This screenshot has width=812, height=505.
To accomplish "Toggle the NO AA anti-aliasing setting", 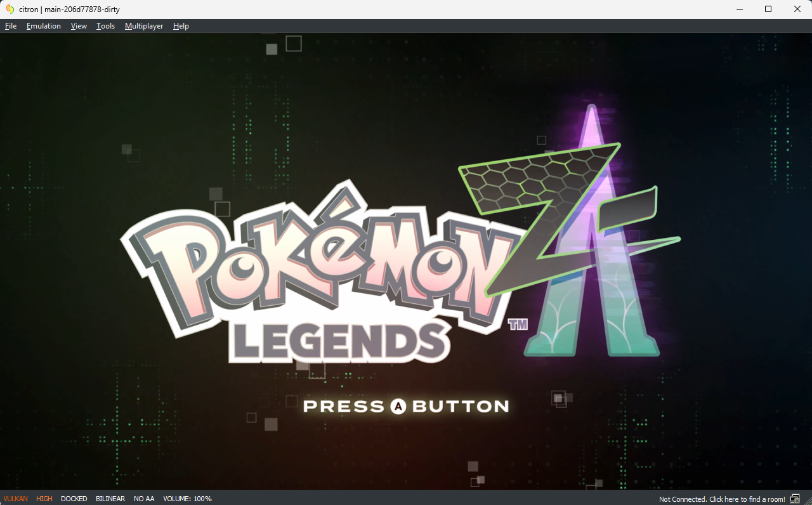I will pos(144,499).
